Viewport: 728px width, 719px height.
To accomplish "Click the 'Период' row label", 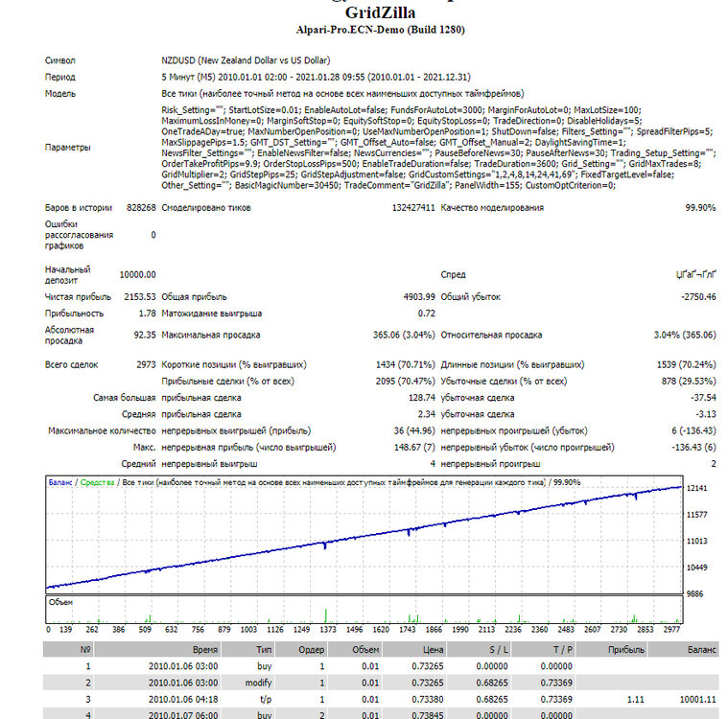I will 59,77.
